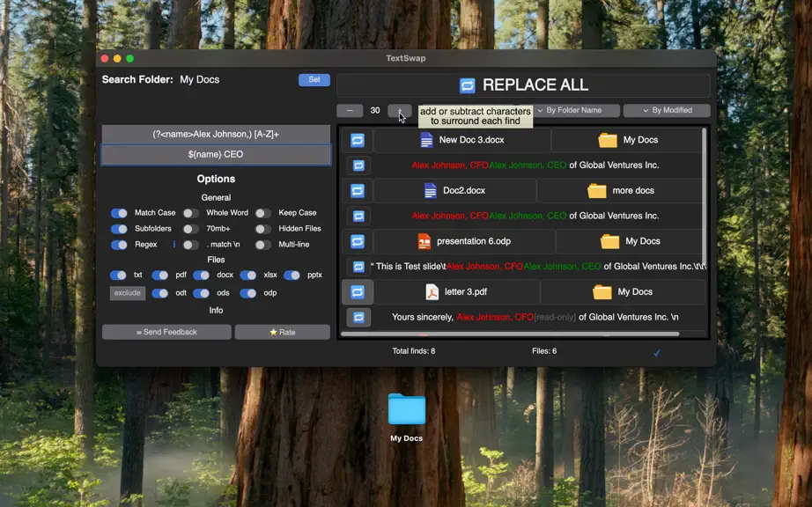This screenshot has height=507, width=812.
Task: Enable the 70mb+ files switch
Action: tap(190, 229)
